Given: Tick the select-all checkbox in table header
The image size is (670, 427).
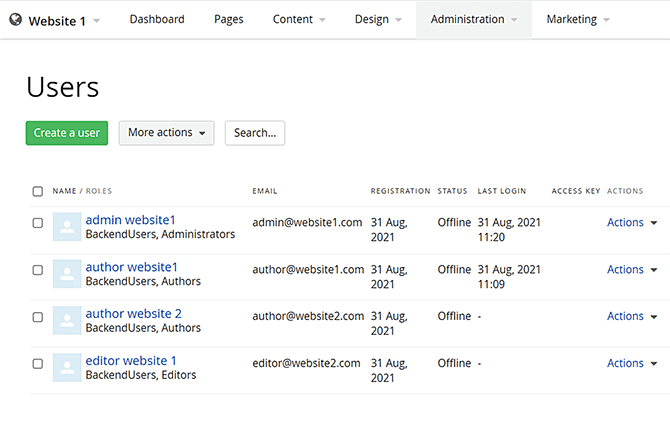Looking at the screenshot, I should (x=38, y=191).
